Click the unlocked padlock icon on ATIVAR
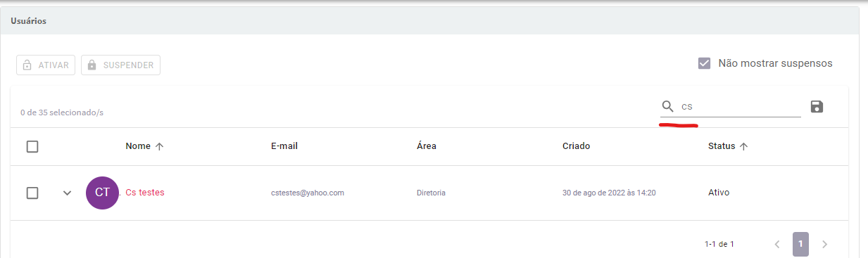Viewport: 868px width, 258px height. [x=27, y=65]
